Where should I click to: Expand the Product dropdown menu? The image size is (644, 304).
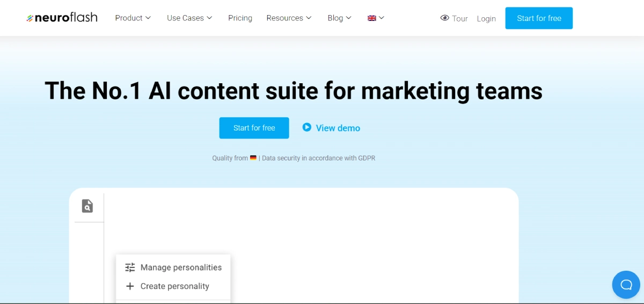pyautogui.click(x=133, y=18)
